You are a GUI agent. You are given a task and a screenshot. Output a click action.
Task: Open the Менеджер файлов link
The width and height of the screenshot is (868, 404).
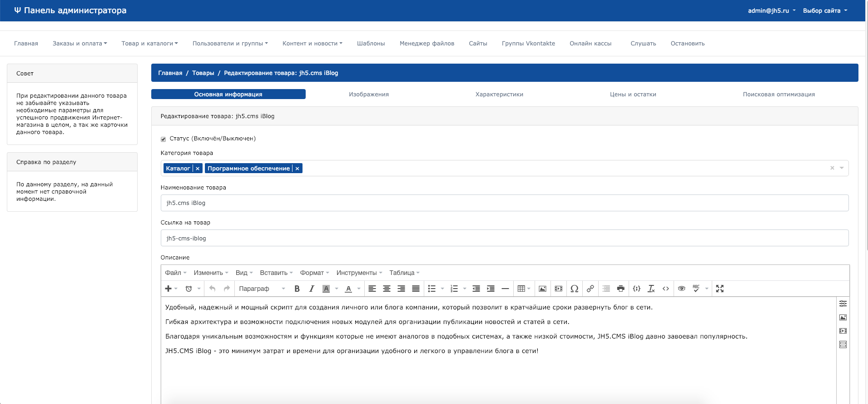pyautogui.click(x=427, y=44)
